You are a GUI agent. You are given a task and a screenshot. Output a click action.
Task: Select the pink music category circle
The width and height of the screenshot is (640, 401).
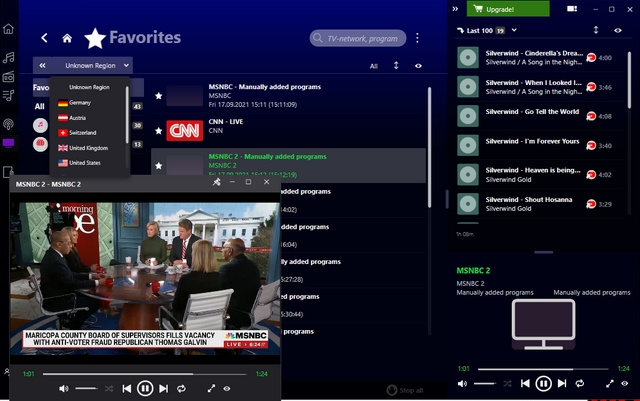click(40, 125)
